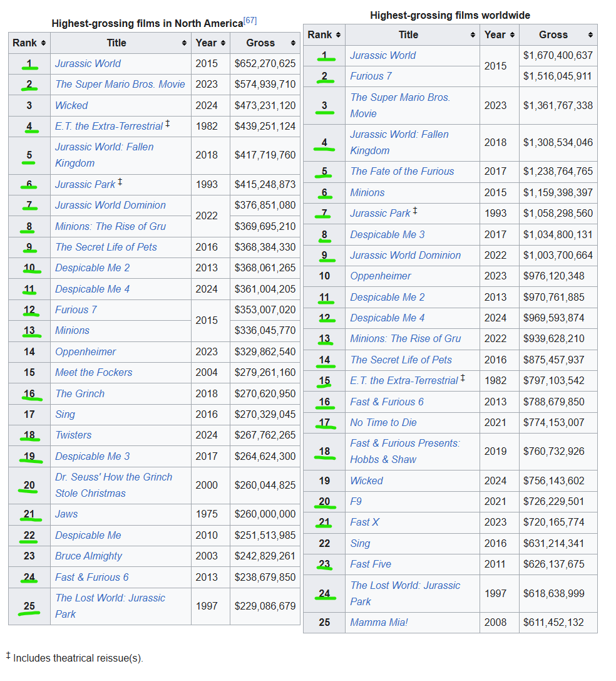
Task: Open Jurassic World Dominion in worldwide table
Action: click(406, 256)
